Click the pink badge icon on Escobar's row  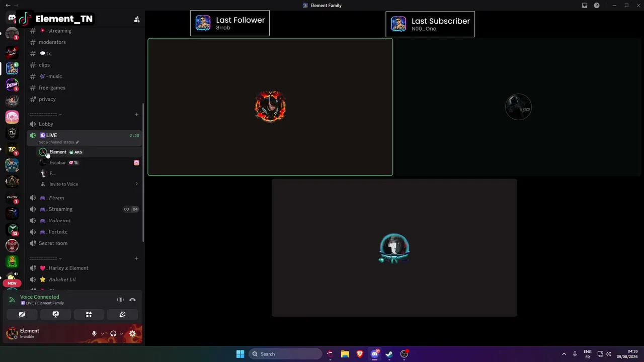(136, 163)
